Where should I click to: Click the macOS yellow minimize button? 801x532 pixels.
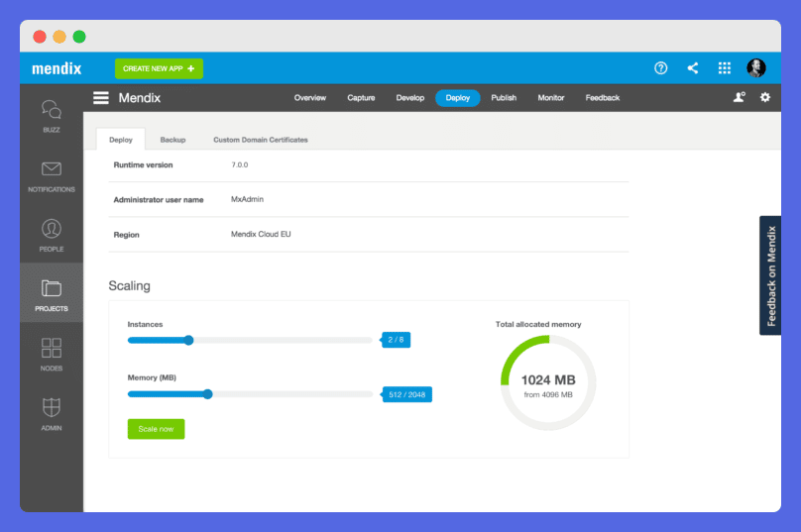(59, 37)
